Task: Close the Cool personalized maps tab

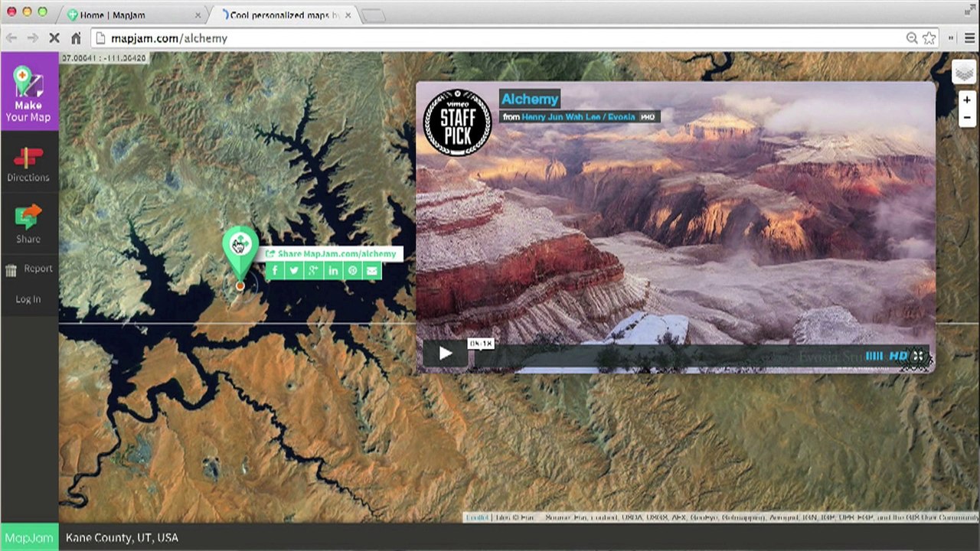Action: pyautogui.click(x=348, y=15)
